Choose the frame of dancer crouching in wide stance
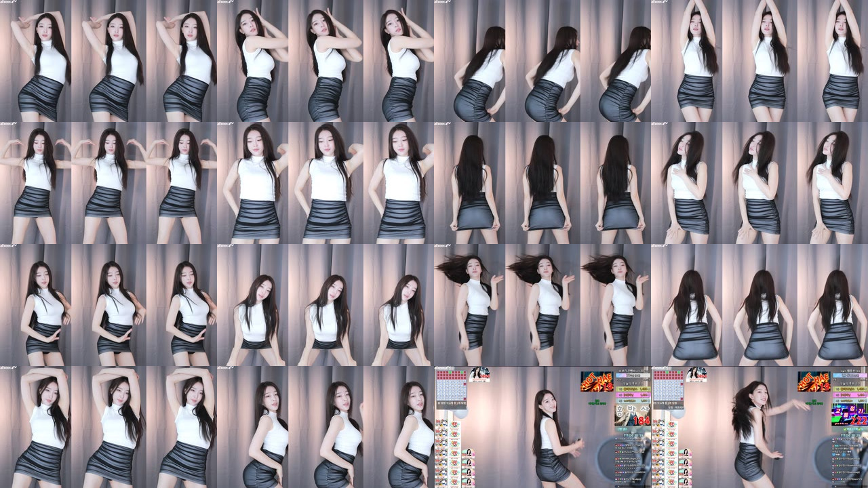The width and height of the screenshot is (868, 488). pos(325,305)
